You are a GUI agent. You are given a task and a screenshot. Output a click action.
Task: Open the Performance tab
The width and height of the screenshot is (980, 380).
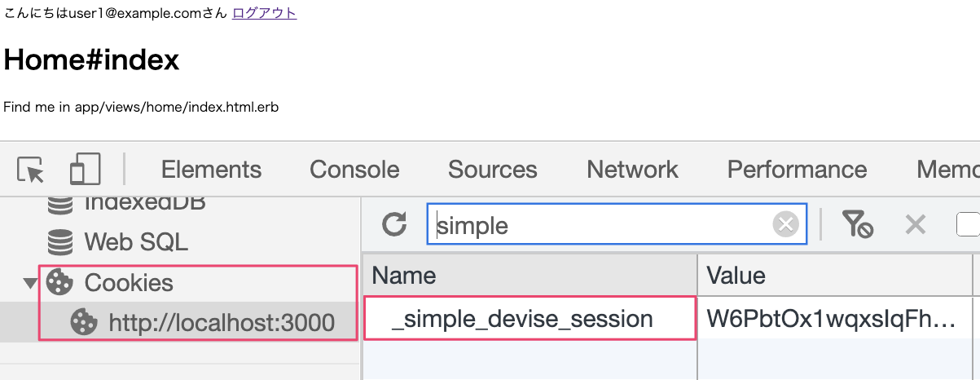[x=797, y=170]
